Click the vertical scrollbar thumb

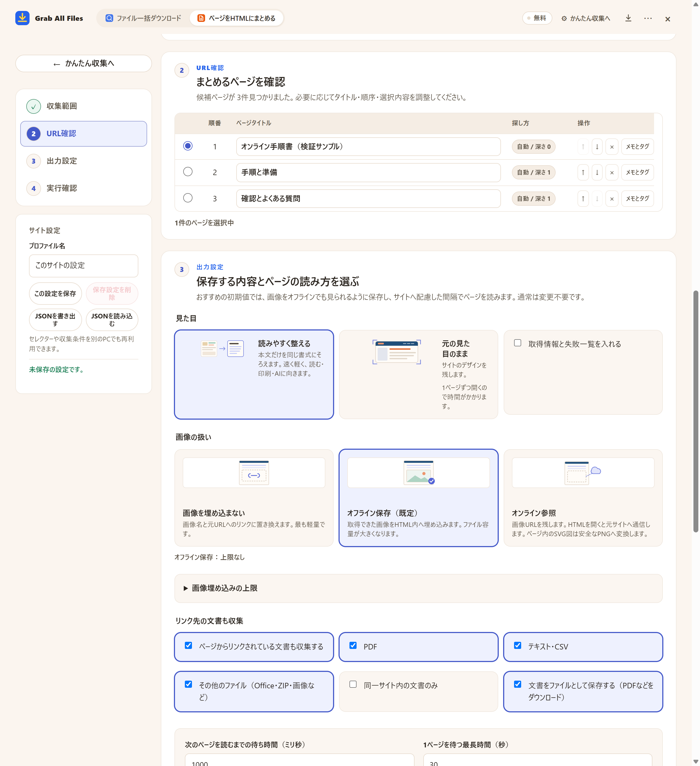(x=695, y=411)
